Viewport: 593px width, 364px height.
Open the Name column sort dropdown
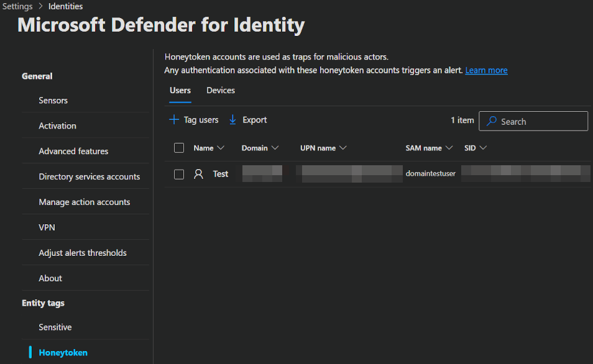(220, 148)
